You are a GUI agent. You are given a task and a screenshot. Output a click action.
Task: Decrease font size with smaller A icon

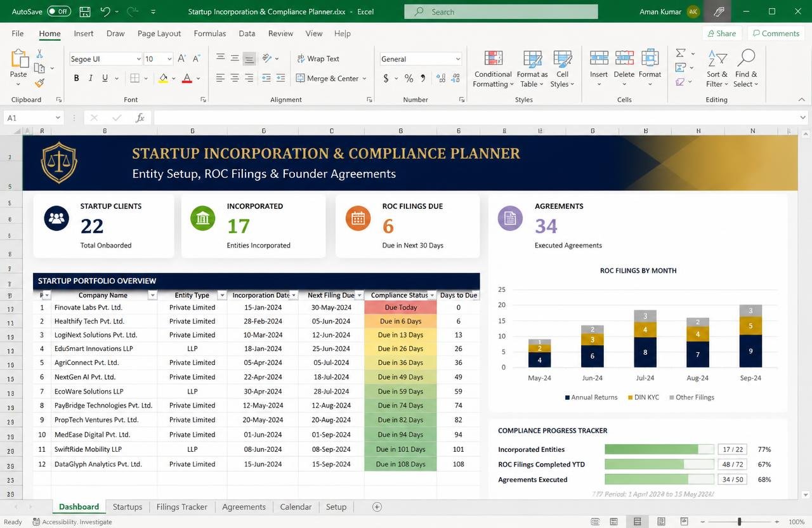click(196, 58)
